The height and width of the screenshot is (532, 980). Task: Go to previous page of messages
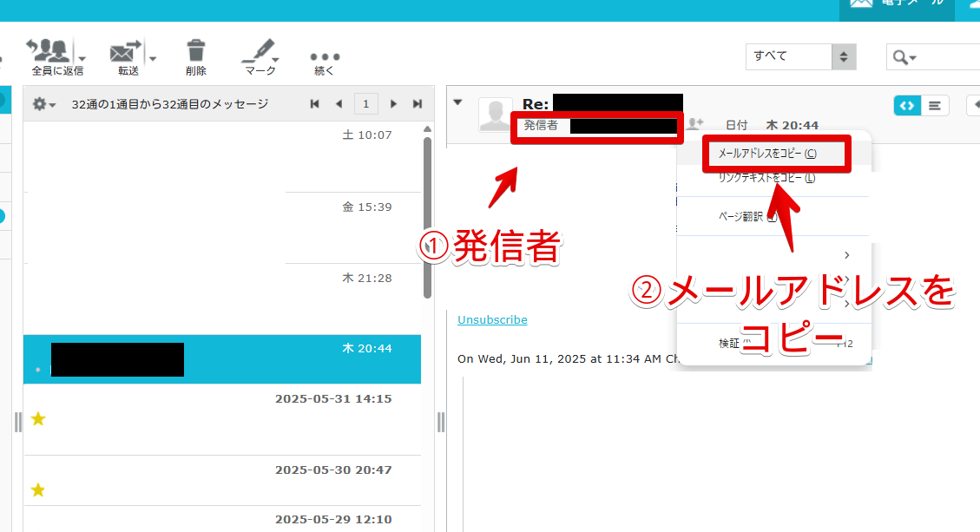coord(339,104)
